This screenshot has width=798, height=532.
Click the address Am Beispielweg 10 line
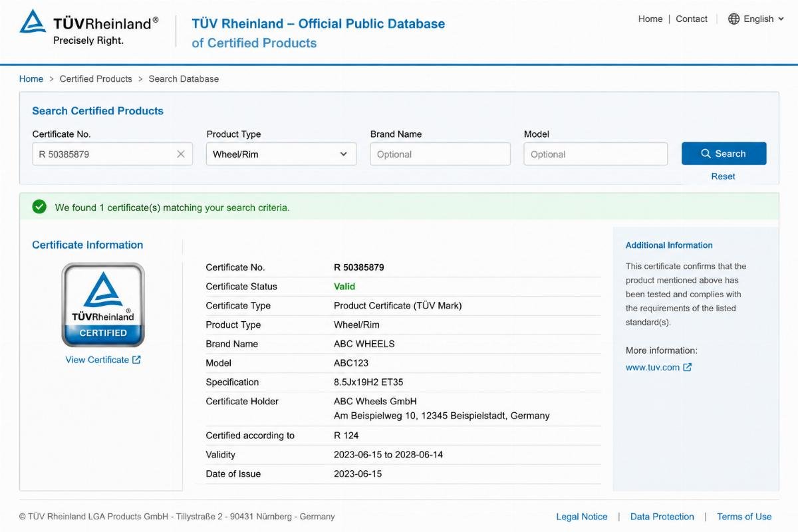442,416
